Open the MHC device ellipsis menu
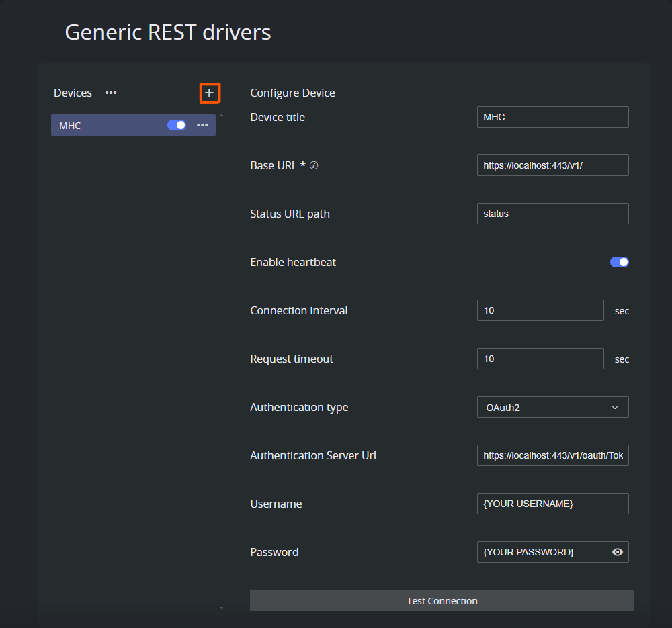 (x=202, y=125)
